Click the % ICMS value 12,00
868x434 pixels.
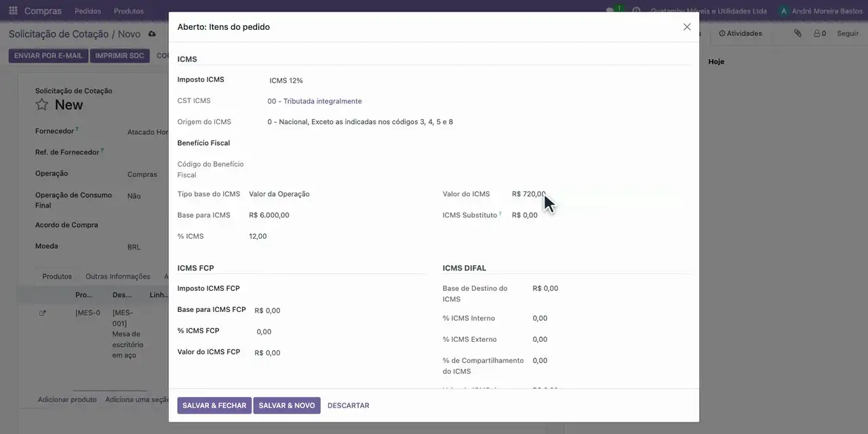(258, 236)
